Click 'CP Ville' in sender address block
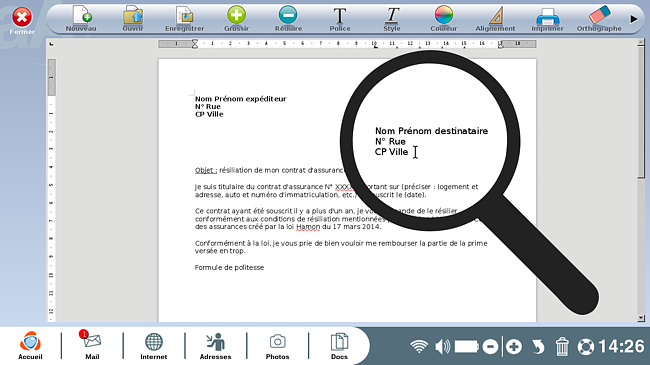Screen dimensions: 650x365 209,114
